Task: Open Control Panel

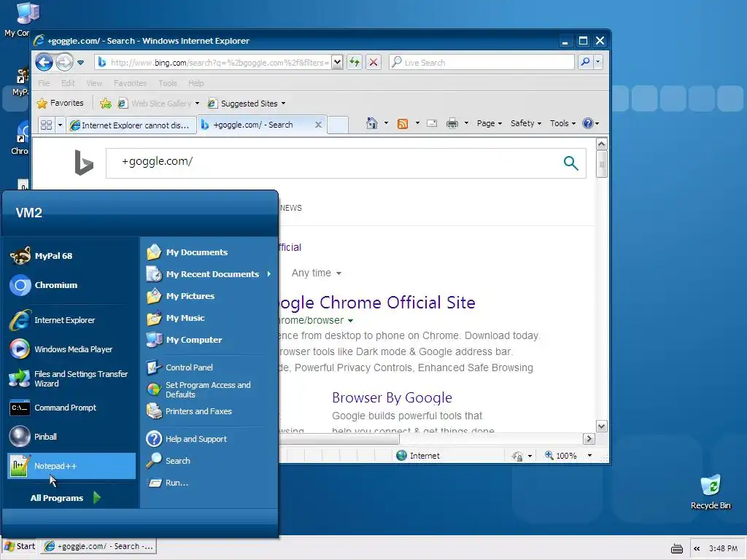Action: 209,367
